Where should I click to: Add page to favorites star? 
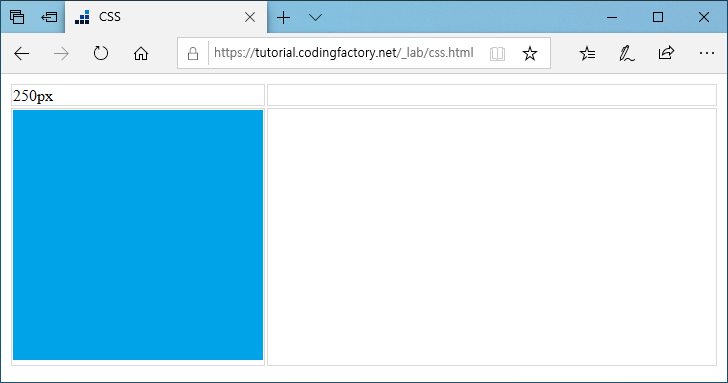[530, 53]
